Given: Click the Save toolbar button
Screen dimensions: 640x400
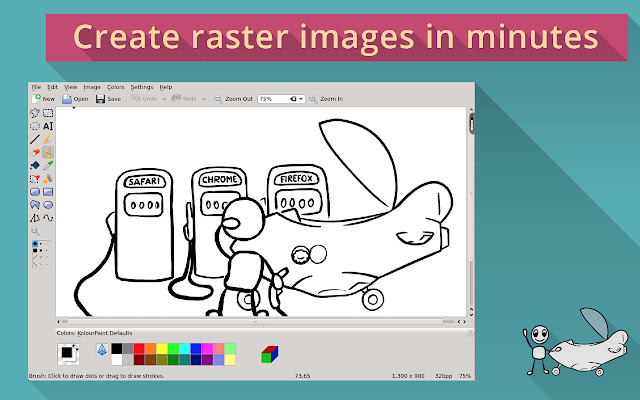Looking at the screenshot, I should 109,99.
